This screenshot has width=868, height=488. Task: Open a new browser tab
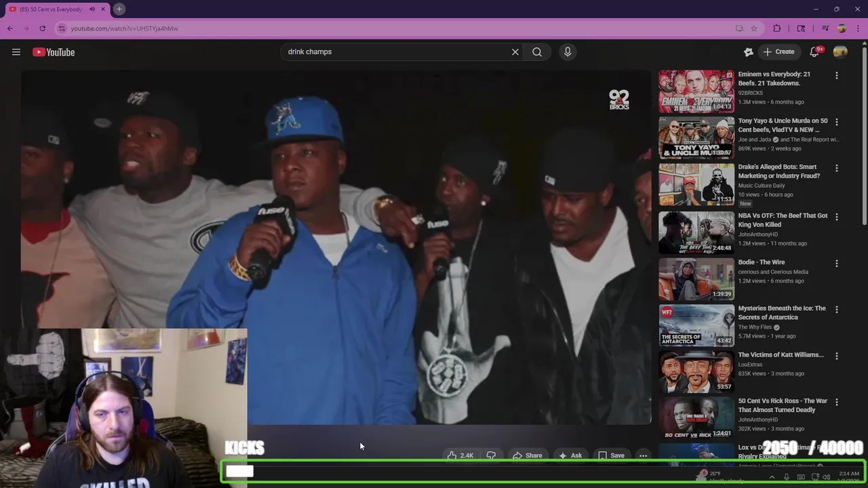point(119,9)
